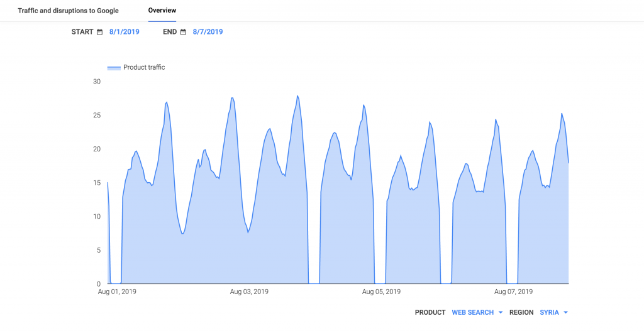Click the Aug 01, 2019 axis label
644x333 pixels.
[x=117, y=292]
